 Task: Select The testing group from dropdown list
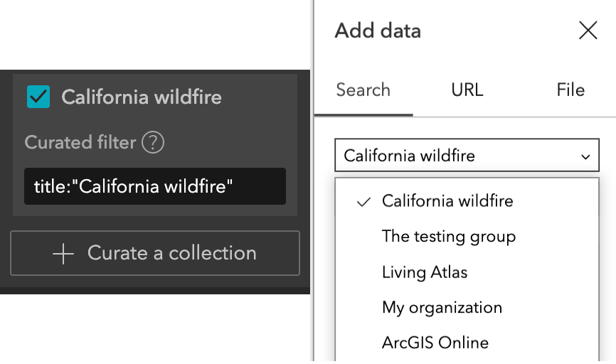(x=448, y=236)
